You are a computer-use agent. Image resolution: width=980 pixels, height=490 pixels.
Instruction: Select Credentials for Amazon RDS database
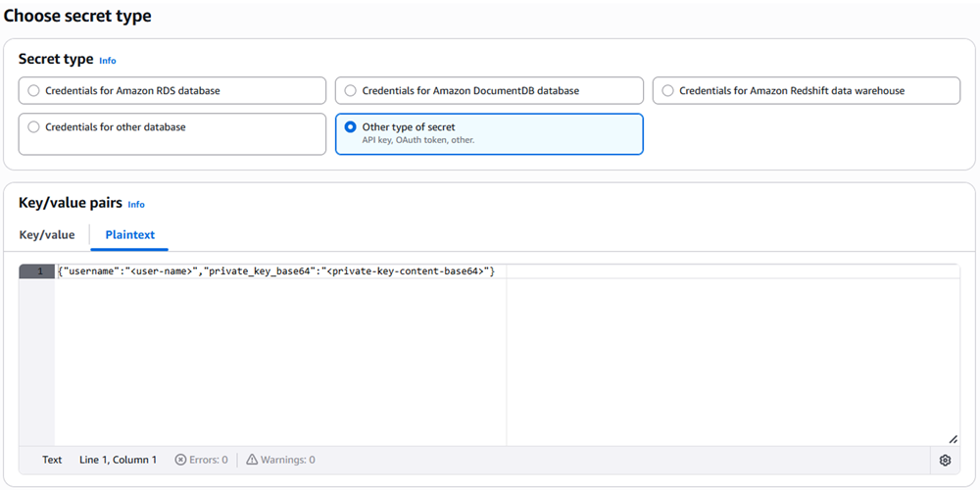coord(171,90)
